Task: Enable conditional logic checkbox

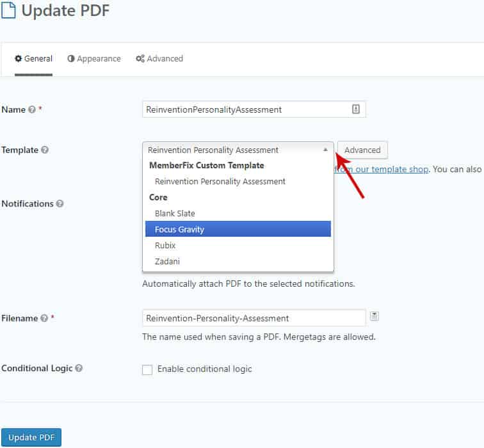Action: click(147, 369)
